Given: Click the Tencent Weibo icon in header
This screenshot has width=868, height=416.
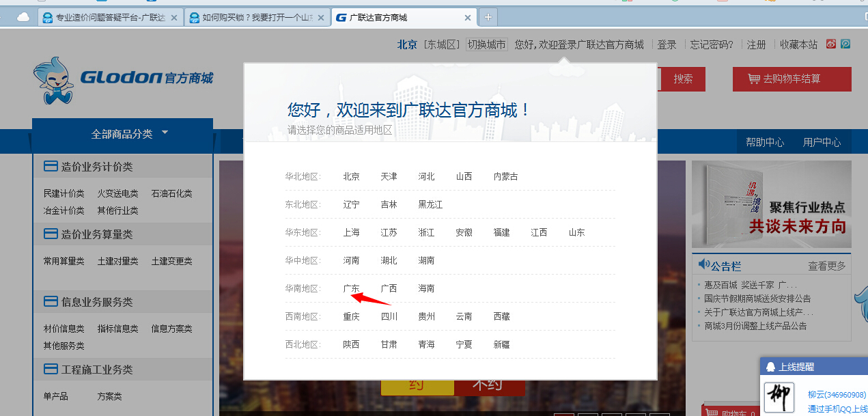Looking at the screenshot, I should pos(845,44).
